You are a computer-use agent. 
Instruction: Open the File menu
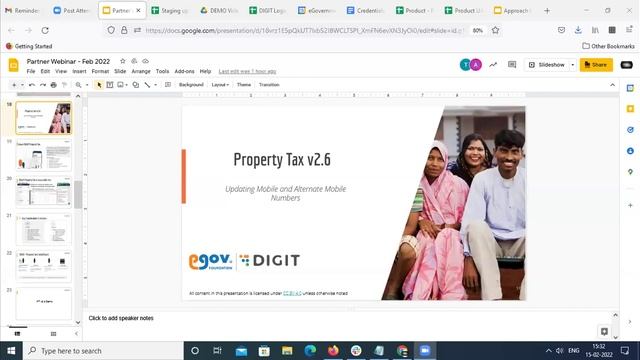point(31,71)
